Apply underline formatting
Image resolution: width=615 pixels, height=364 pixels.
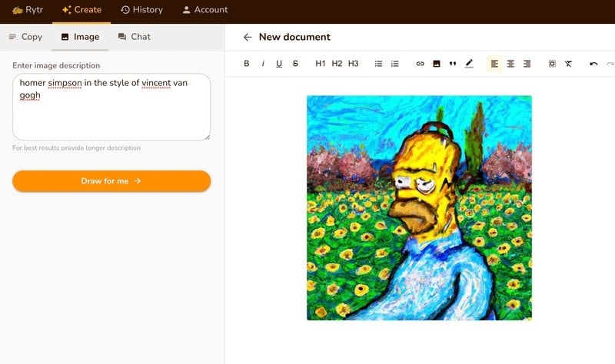pyautogui.click(x=279, y=64)
